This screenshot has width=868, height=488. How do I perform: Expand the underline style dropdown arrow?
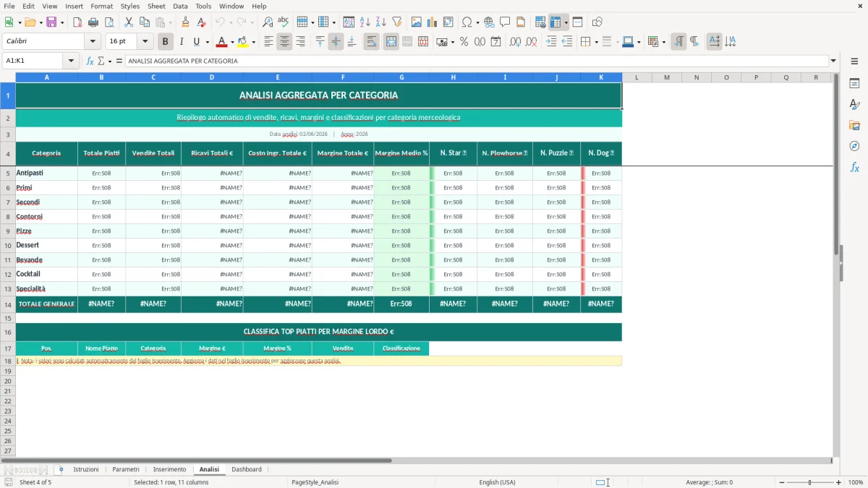point(207,42)
